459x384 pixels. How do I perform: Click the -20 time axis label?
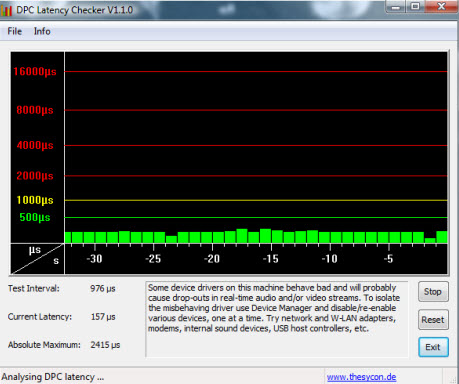coord(212,259)
